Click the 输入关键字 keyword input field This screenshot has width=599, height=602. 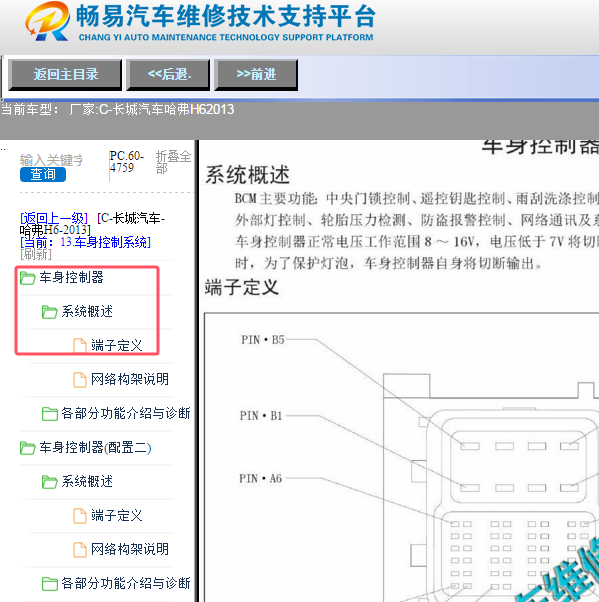click(x=51, y=160)
